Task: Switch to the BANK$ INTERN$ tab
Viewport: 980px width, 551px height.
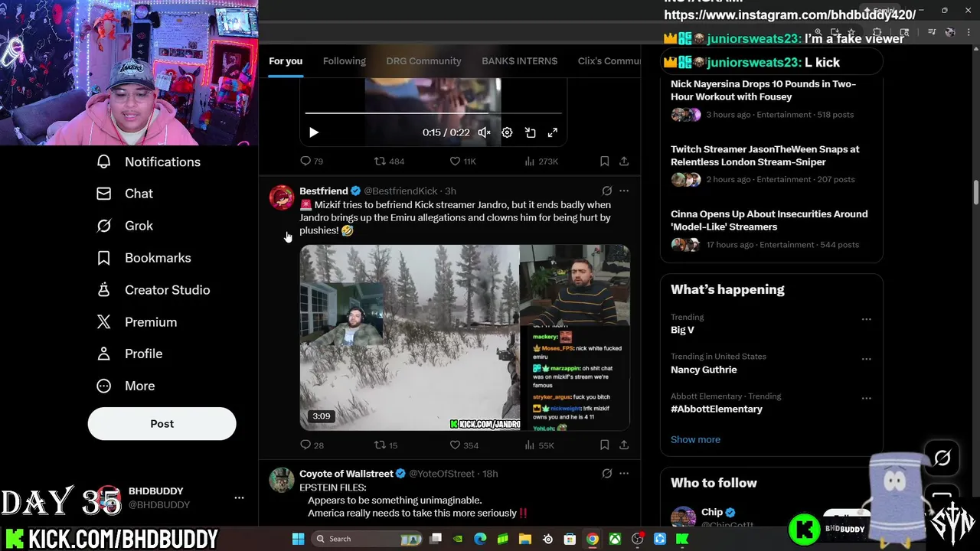Action: (x=519, y=61)
